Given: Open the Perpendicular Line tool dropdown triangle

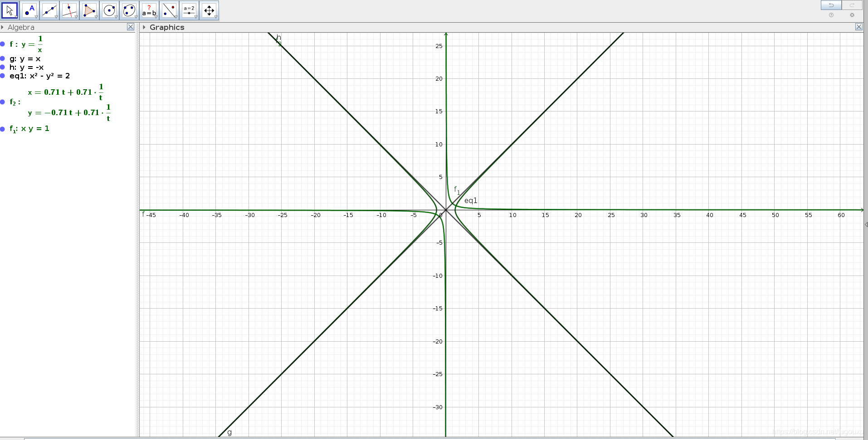Looking at the screenshot, I should tap(76, 17).
